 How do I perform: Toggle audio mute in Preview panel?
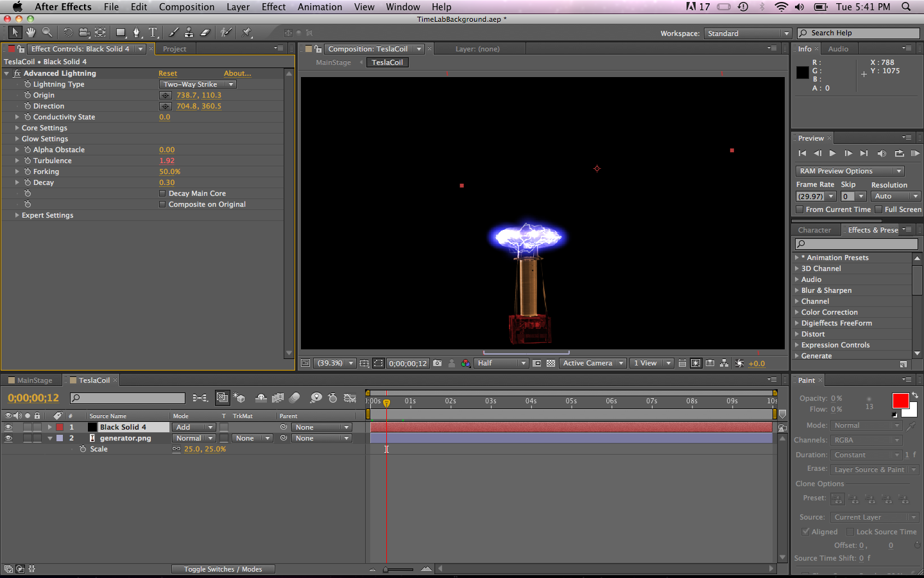[x=882, y=153]
